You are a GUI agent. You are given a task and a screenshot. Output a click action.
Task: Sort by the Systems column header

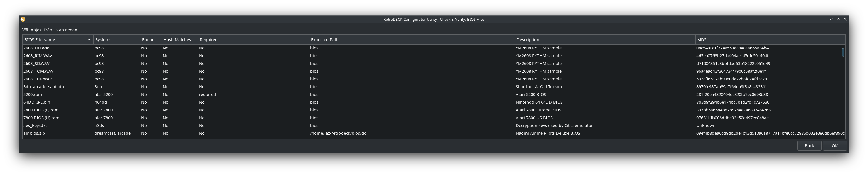pos(116,40)
